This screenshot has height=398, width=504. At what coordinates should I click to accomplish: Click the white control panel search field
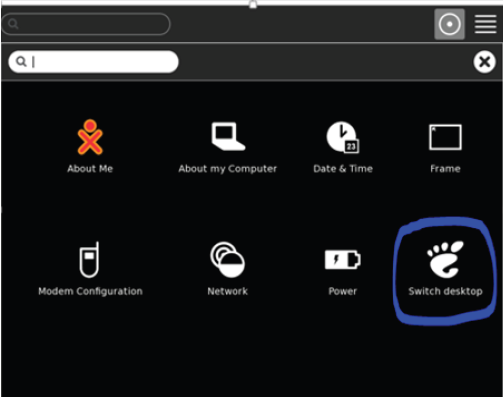tap(93, 62)
